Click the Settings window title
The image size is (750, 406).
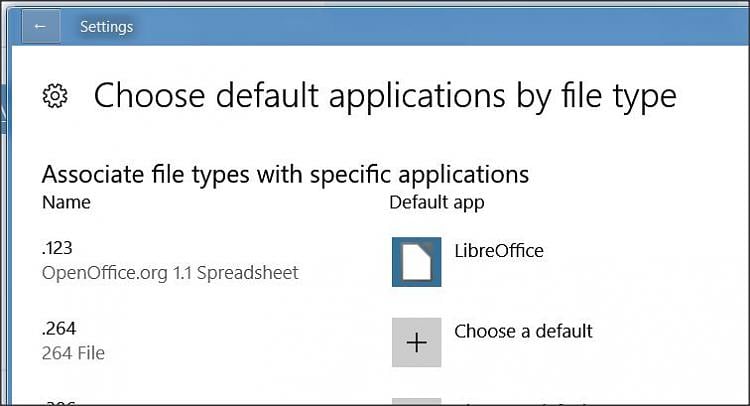pyautogui.click(x=106, y=27)
